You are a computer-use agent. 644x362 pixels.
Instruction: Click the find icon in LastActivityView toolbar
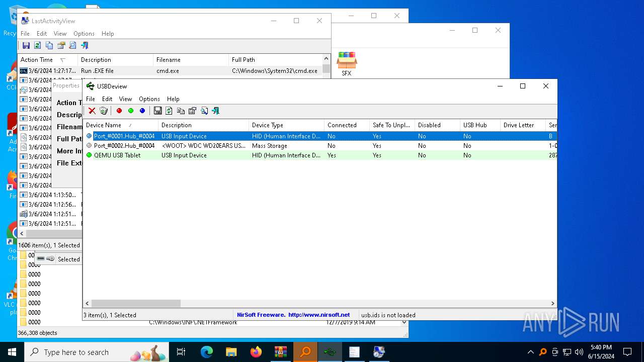click(x=73, y=45)
